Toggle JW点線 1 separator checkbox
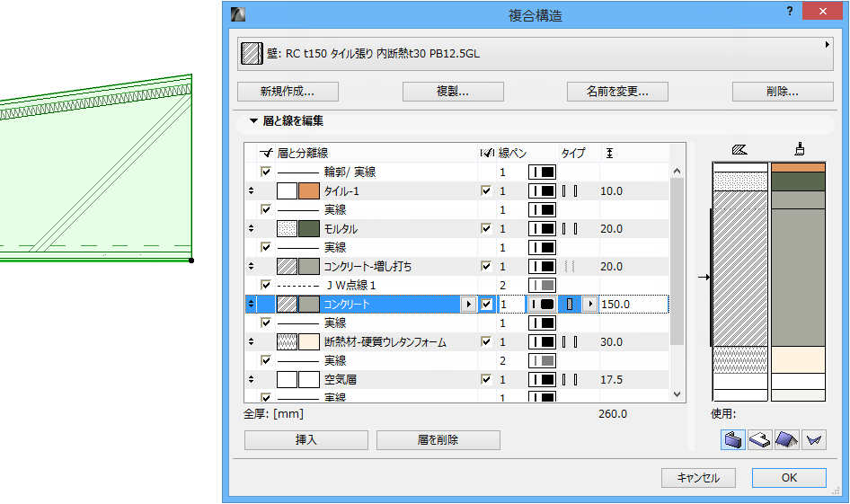 (266, 285)
